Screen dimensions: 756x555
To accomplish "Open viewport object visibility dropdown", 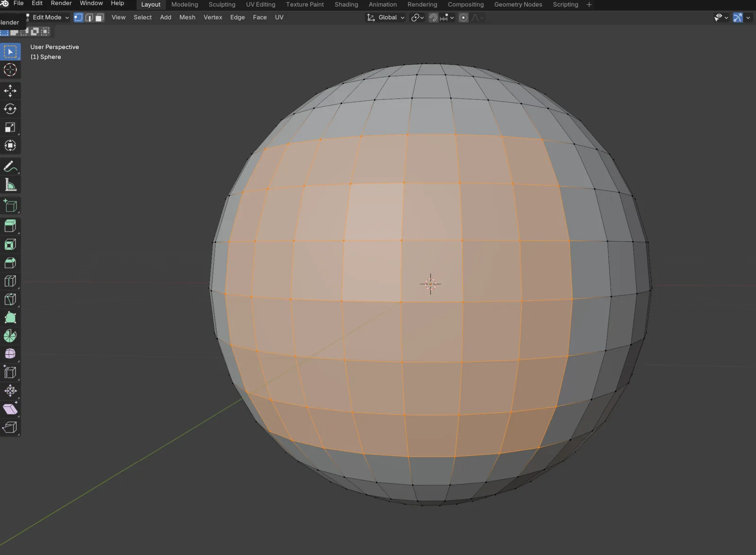I will click(721, 17).
